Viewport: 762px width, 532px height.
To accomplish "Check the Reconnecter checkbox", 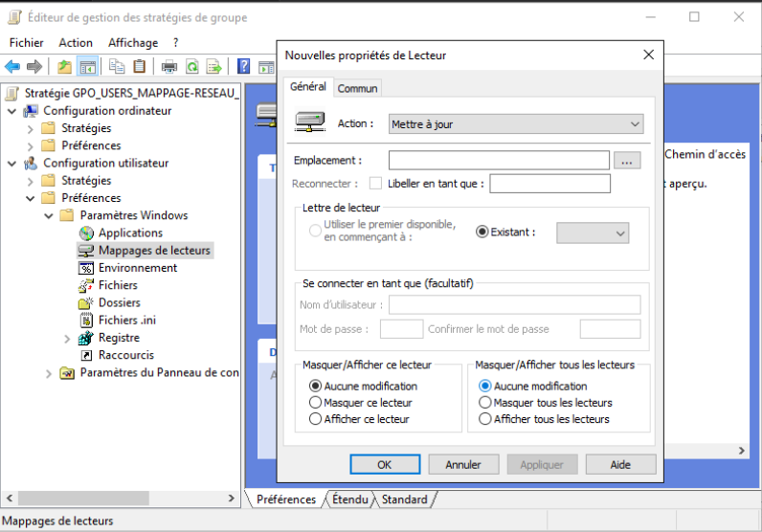I will [375, 183].
